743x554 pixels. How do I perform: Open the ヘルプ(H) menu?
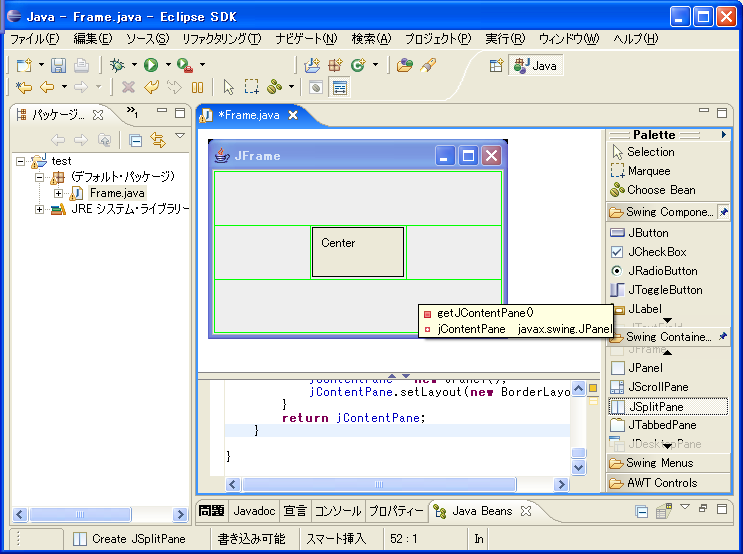635,39
